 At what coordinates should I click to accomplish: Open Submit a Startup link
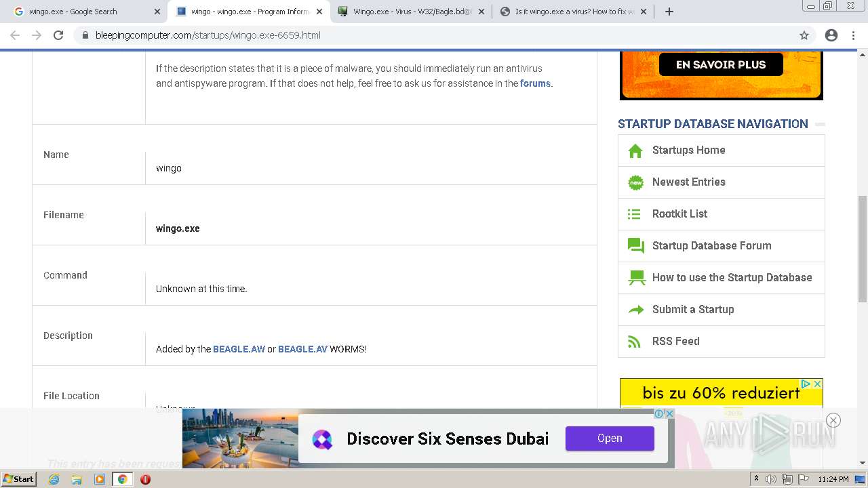click(693, 310)
